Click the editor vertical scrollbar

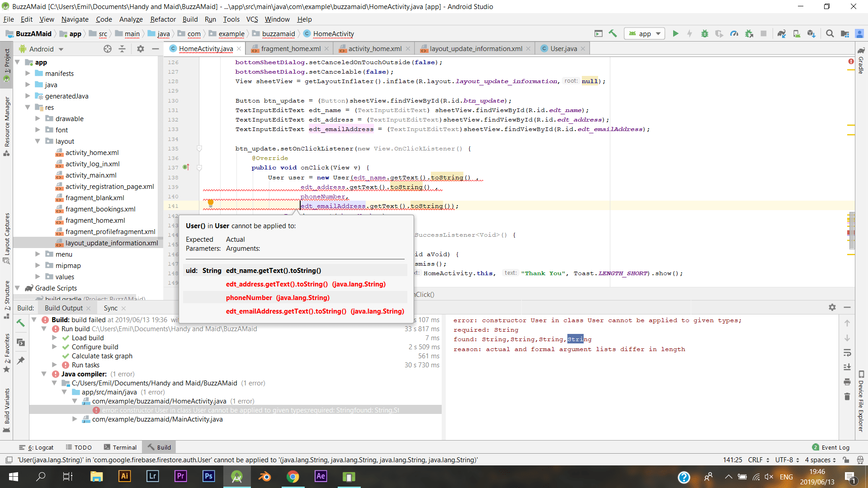coord(851,230)
